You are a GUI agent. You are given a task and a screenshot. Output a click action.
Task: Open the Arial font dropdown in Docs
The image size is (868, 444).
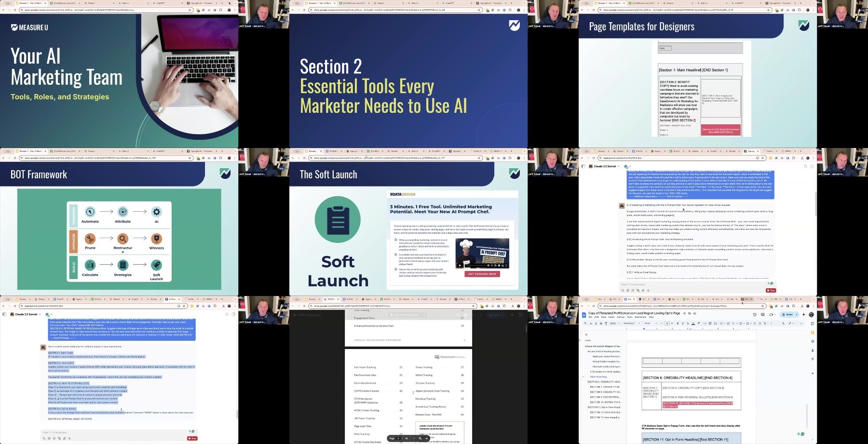651,323
